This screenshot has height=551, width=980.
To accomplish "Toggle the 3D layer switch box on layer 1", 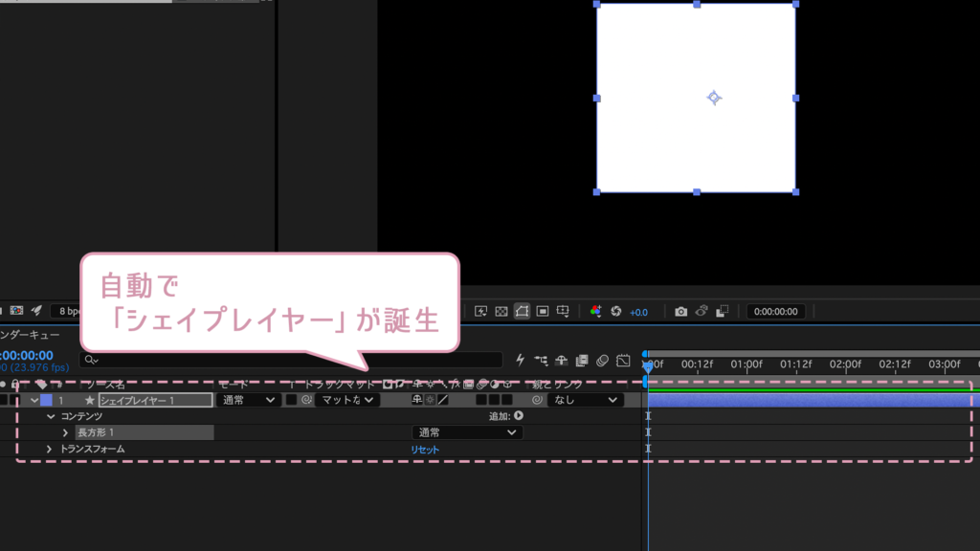I will pos(507,400).
